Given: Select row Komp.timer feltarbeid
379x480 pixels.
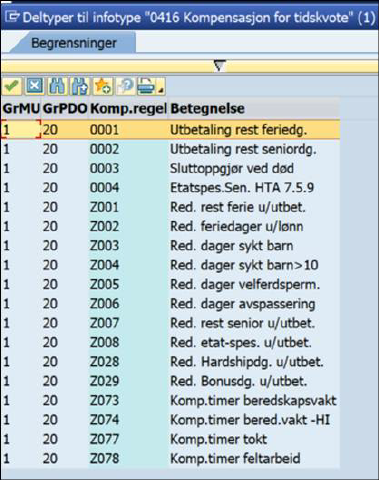Looking at the screenshot, I should 170,458.
